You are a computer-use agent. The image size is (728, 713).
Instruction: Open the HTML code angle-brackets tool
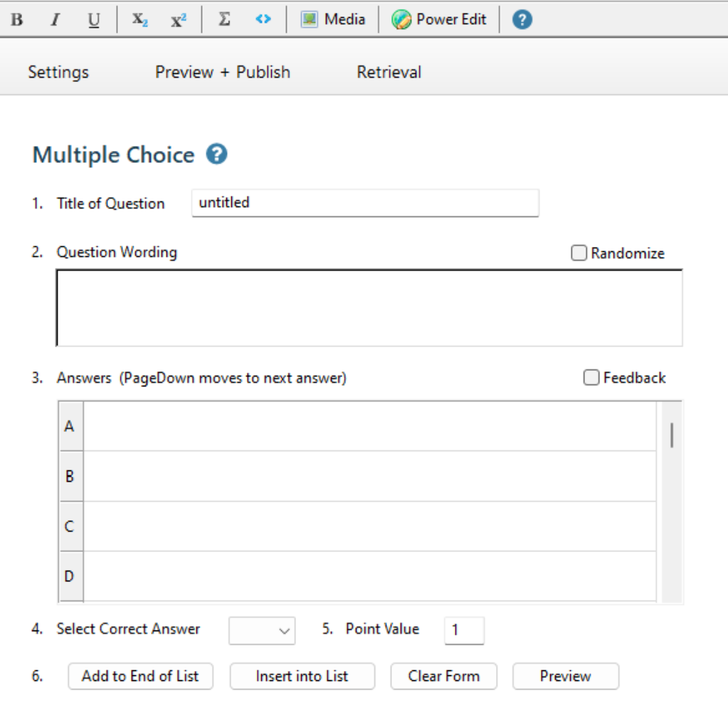point(263,19)
